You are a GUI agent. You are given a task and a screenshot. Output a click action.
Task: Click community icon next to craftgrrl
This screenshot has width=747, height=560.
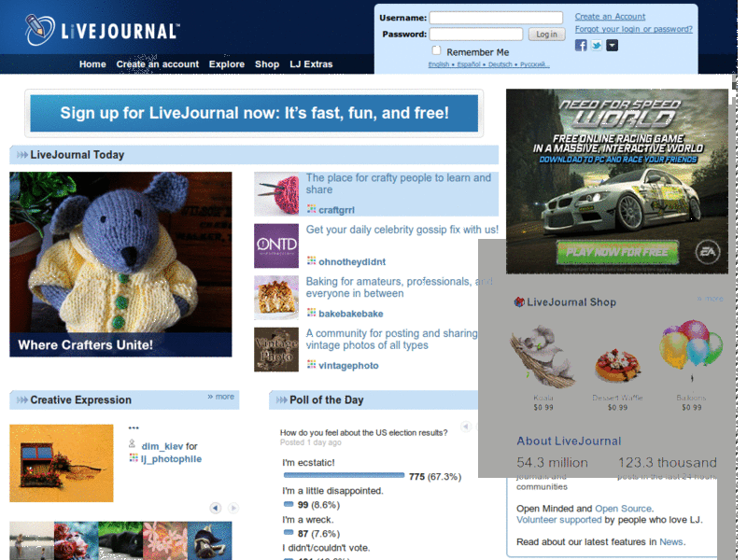[x=312, y=208]
